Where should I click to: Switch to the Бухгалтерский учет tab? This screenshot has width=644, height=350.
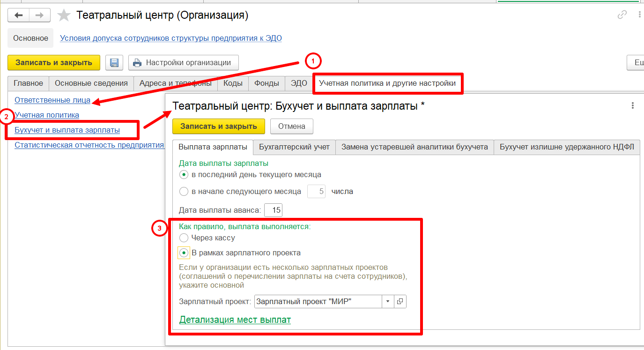(294, 147)
